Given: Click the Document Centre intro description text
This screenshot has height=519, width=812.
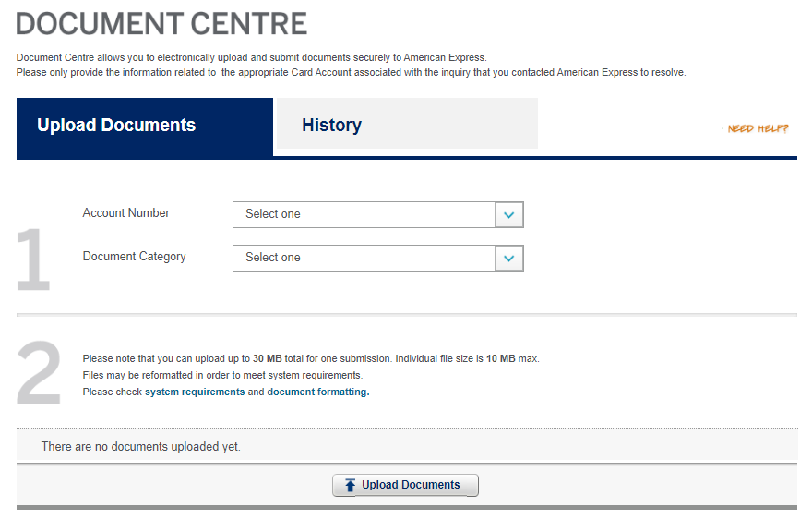Looking at the screenshot, I should (x=251, y=57).
